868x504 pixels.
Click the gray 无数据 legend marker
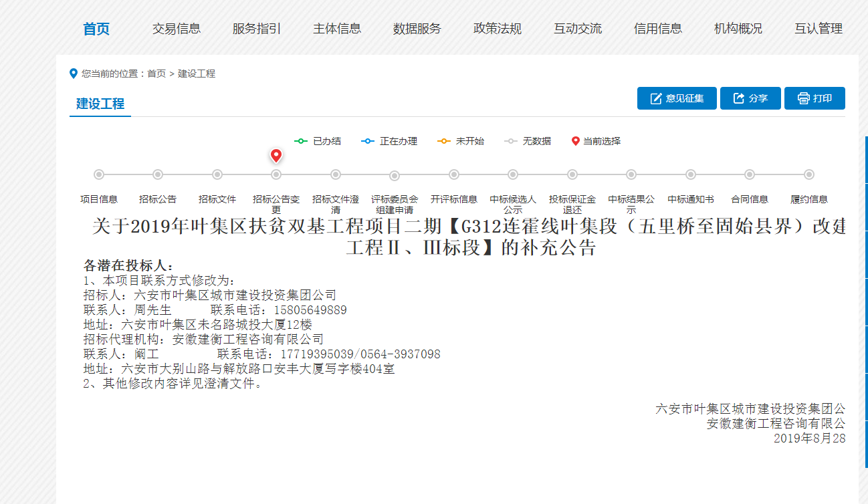tap(511, 141)
